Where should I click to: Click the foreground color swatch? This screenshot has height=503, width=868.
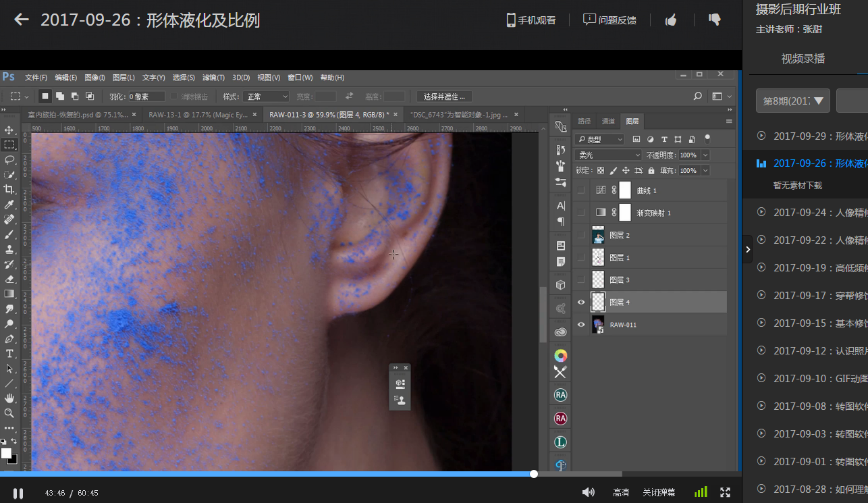[x=6, y=452]
